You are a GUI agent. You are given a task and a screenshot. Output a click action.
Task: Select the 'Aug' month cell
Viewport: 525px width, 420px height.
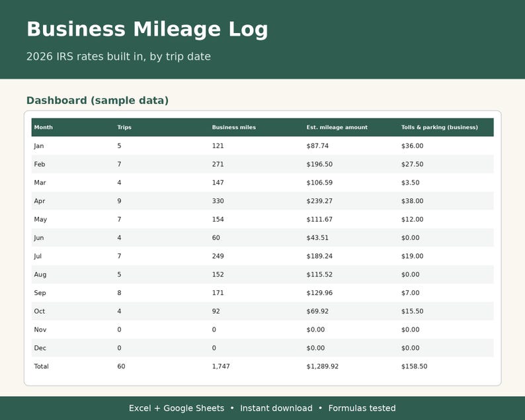[x=40, y=274]
